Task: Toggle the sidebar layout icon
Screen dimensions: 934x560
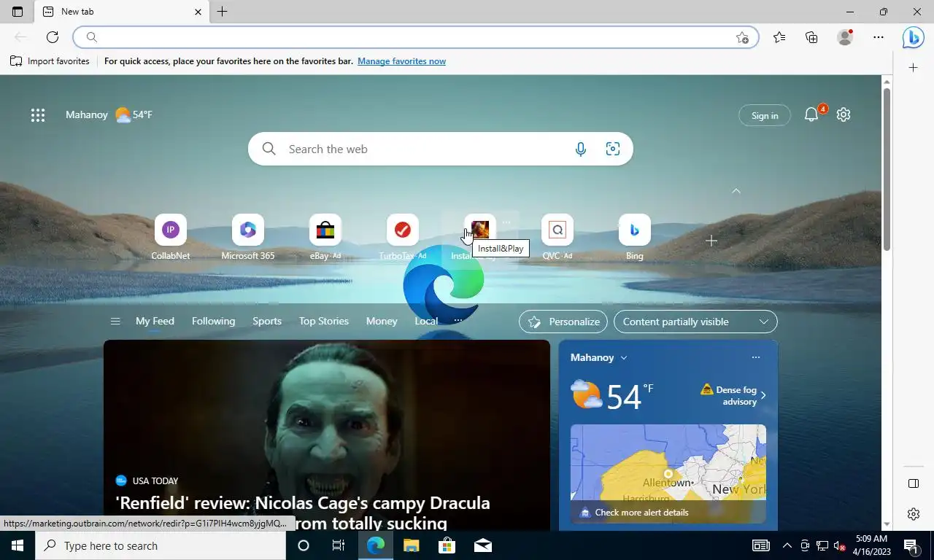Action: [913, 483]
